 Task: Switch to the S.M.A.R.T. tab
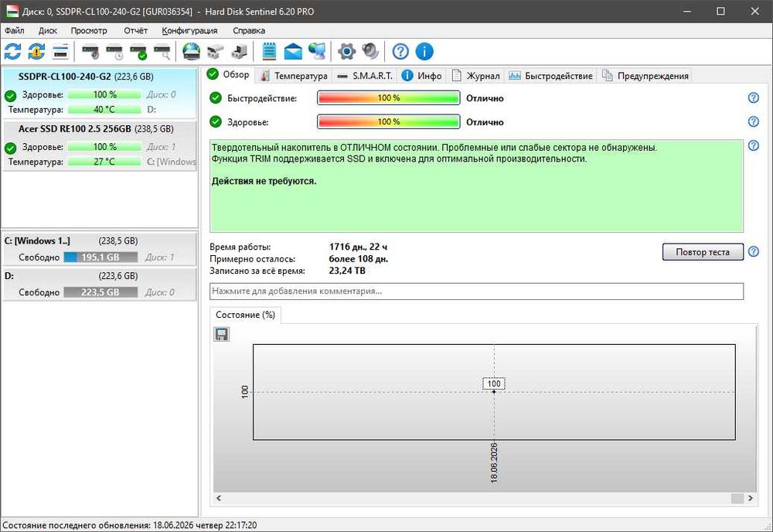[366, 76]
